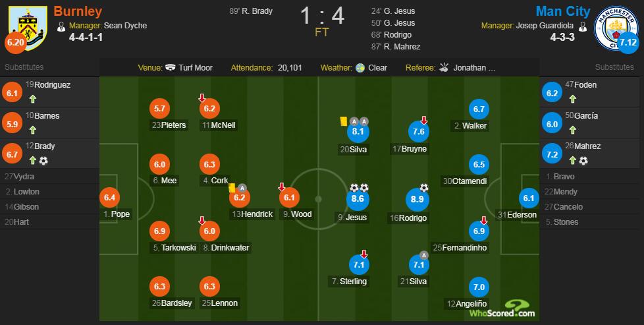Click the green sub-on arrow under Foden
The image size is (644, 325).
pos(572,99)
